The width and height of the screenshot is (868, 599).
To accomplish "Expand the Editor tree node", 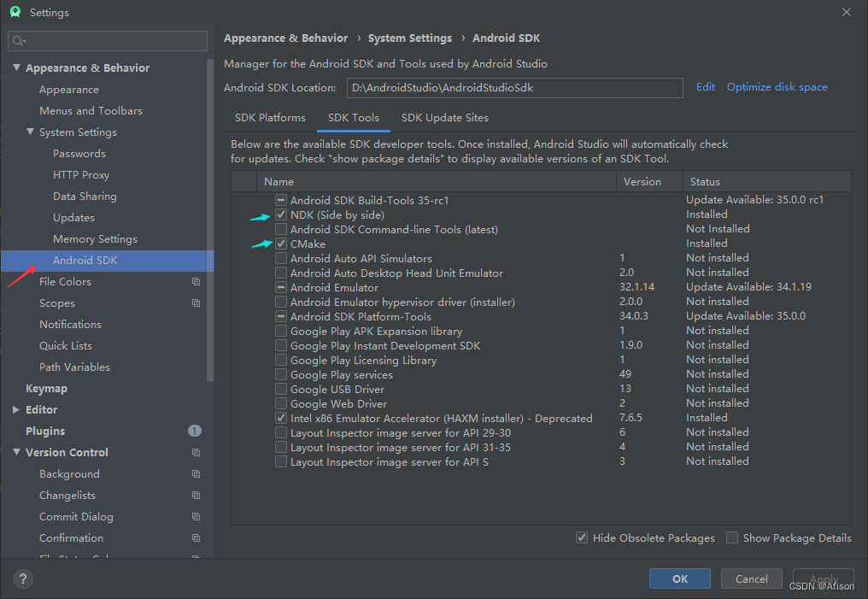I will (16, 409).
